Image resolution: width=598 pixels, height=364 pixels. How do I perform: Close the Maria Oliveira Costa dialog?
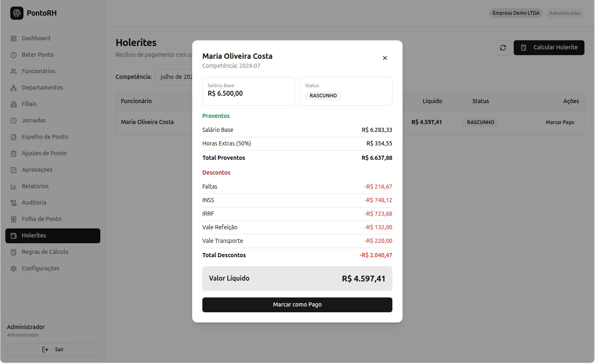pos(385,58)
